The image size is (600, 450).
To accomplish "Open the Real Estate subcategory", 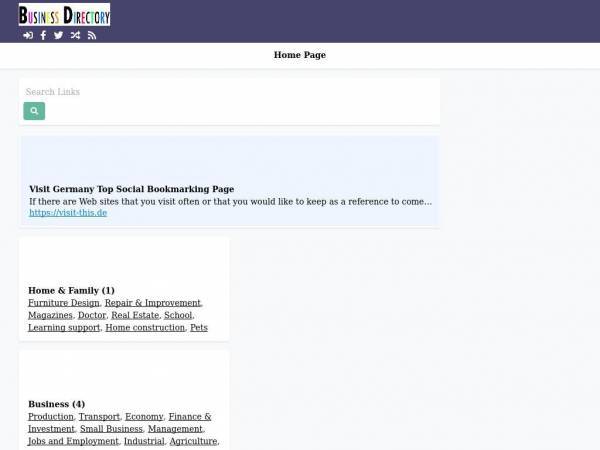I will coord(135,315).
